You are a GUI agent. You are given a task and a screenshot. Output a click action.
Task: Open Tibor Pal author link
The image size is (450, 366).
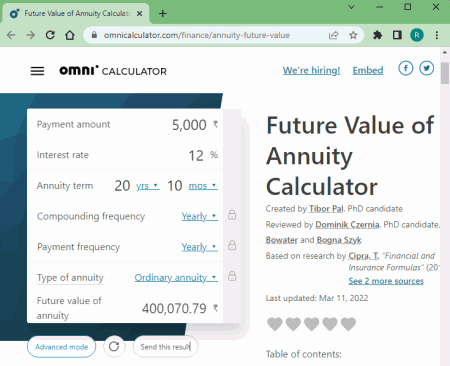click(x=326, y=209)
